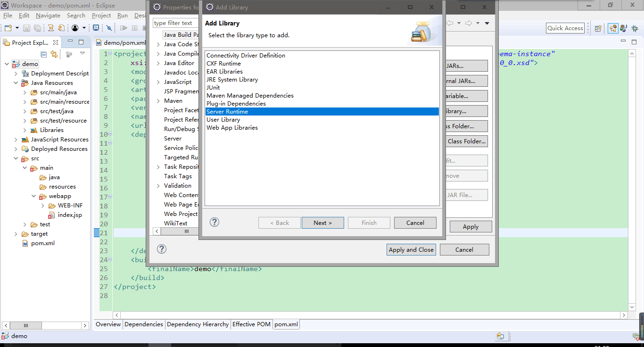
Task: Select Java Editor in the Properties tree
Action: [x=179, y=63]
